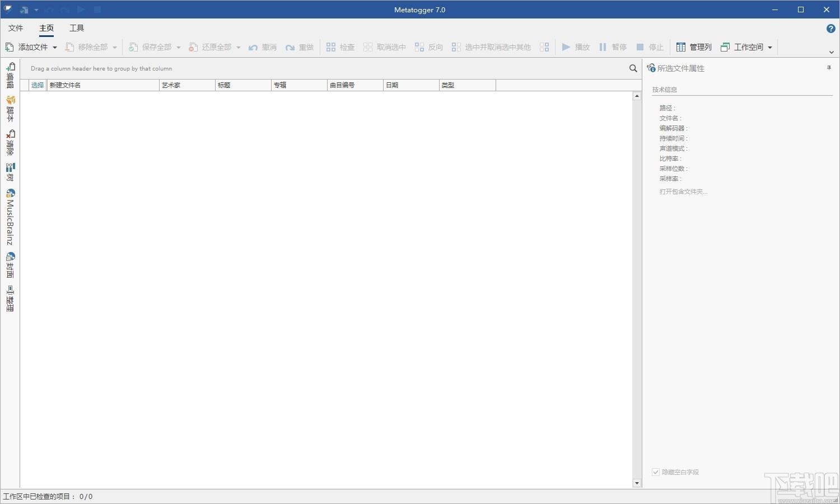Click the file grid scrollbar down arrow
The height and width of the screenshot is (504, 840).
pos(637,483)
